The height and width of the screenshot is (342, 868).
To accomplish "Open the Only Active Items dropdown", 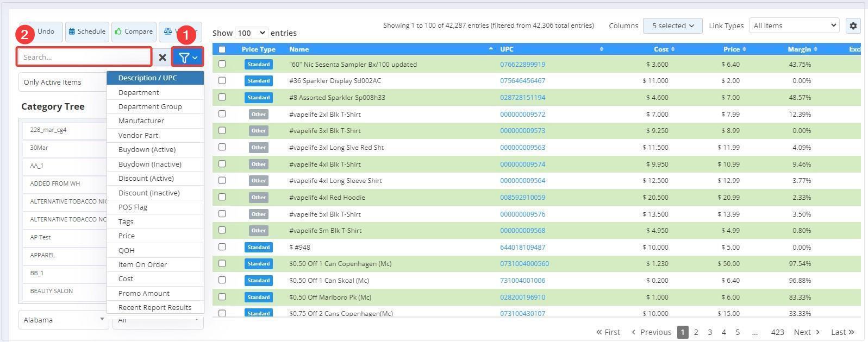I will [63, 83].
